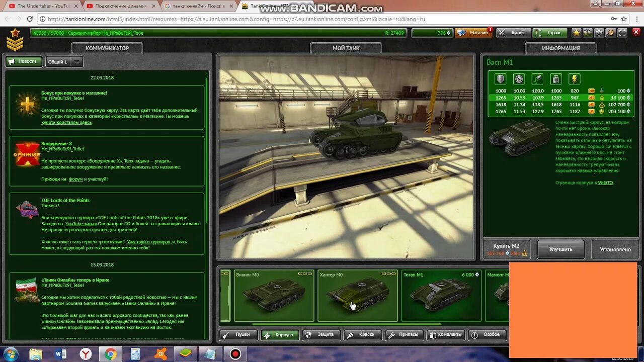Image resolution: width=644 pixels, height=362 pixels.
Task: Select the Хантер М0 hull card
Action: coord(358,296)
